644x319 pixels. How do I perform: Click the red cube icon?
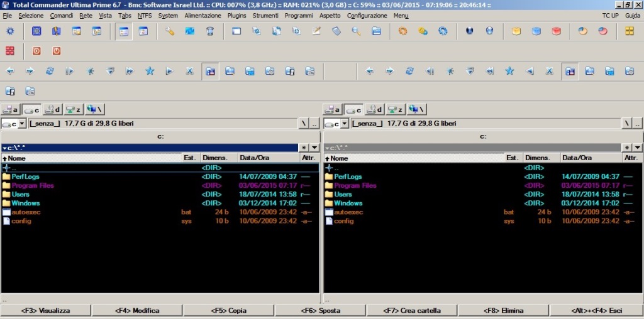click(x=556, y=31)
